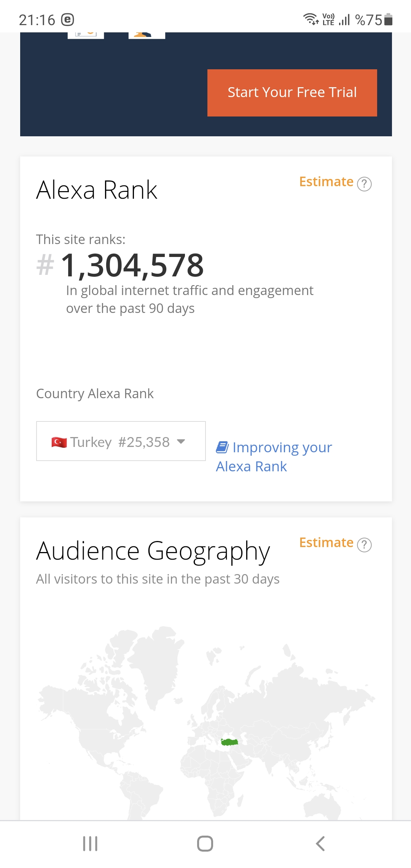
Task: Tap the Wi-Fi status icon
Action: [x=311, y=19]
